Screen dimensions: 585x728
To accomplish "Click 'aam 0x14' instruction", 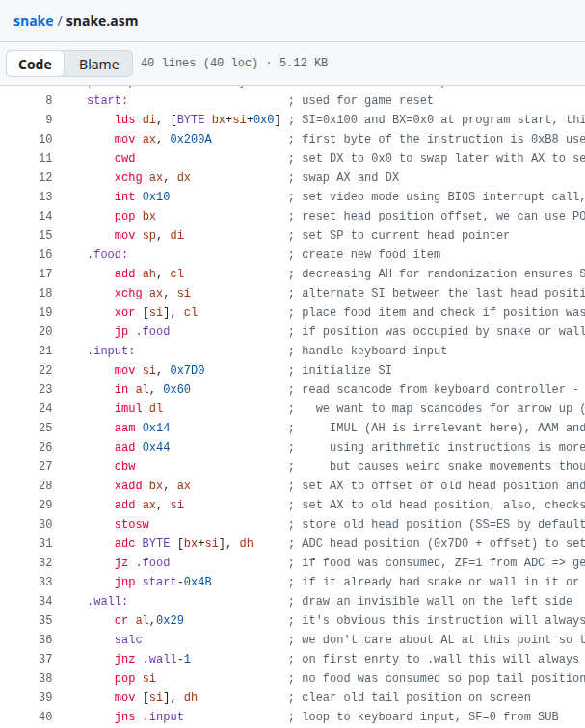I will [x=143, y=428].
